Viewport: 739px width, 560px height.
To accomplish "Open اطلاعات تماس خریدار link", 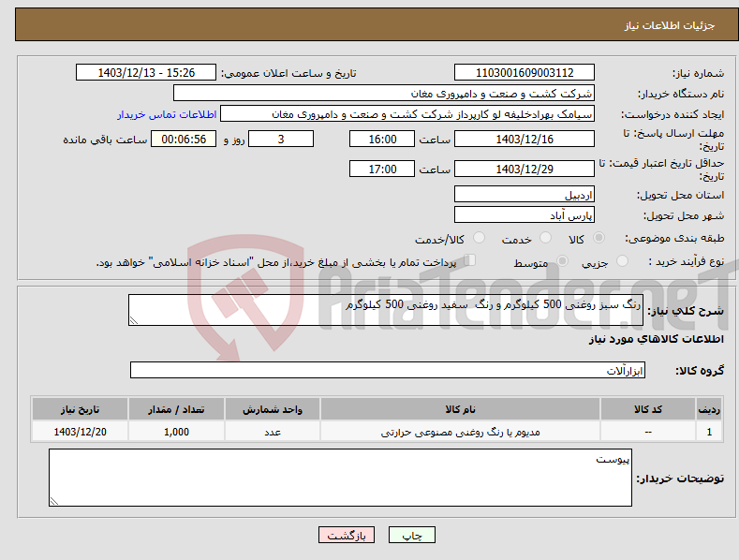I will coord(167,114).
